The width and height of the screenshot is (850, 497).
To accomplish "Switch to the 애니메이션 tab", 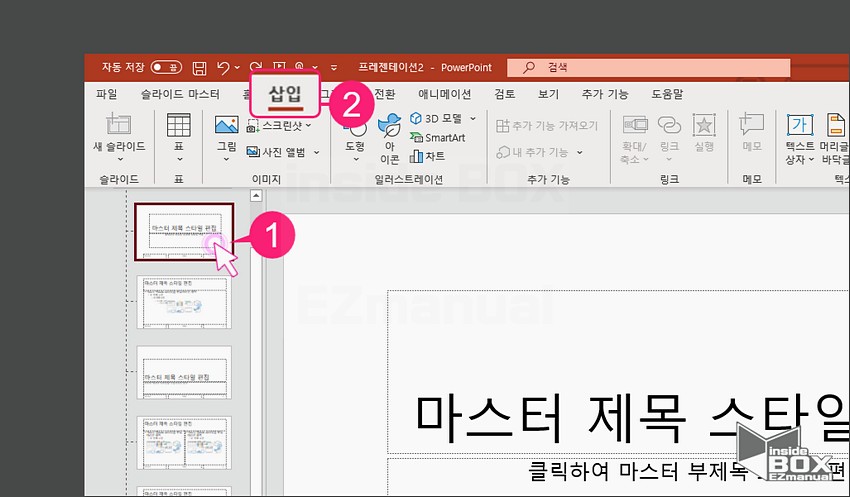I will tap(445, 94).
